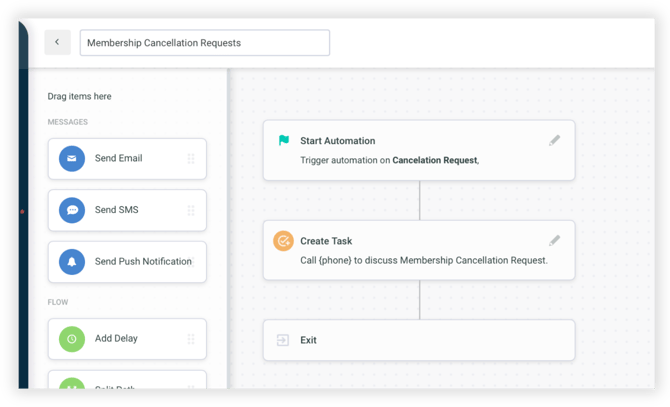Select the Send Email label text
Screen dimensions: 670x407
coord(120,159)
